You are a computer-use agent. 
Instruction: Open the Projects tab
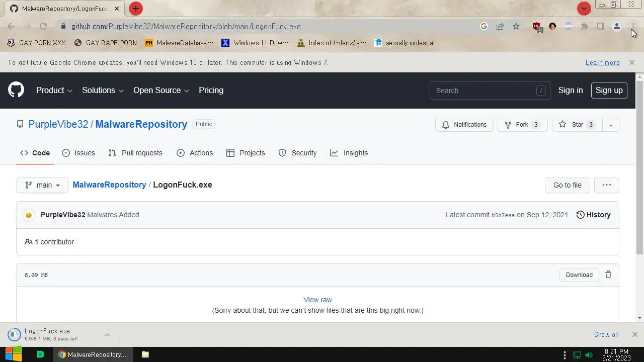[x=246, y=153]
